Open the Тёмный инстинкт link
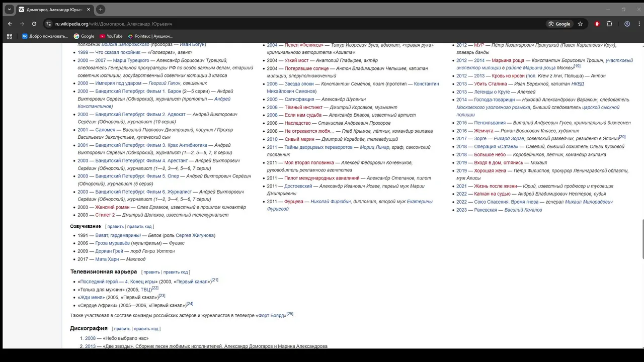This screenshot has width=644, height=362. pyautogui.click(x=303, y=108)
